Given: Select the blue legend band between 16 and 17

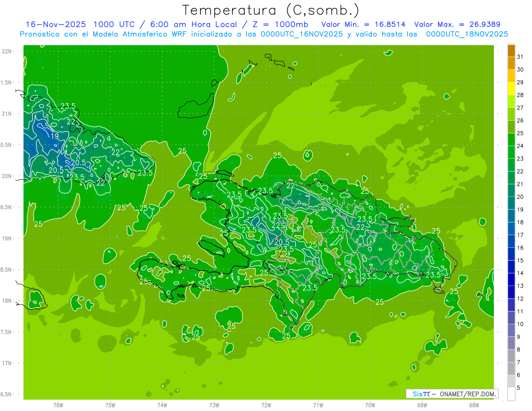Looking at the screenshot, I should [x=511, y=242].
